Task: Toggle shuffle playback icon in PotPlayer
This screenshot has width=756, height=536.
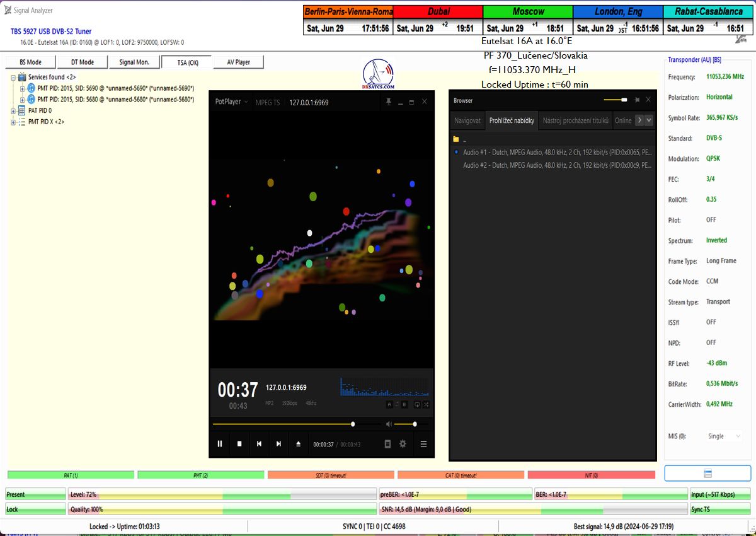Action: click(x=427, y=405)
